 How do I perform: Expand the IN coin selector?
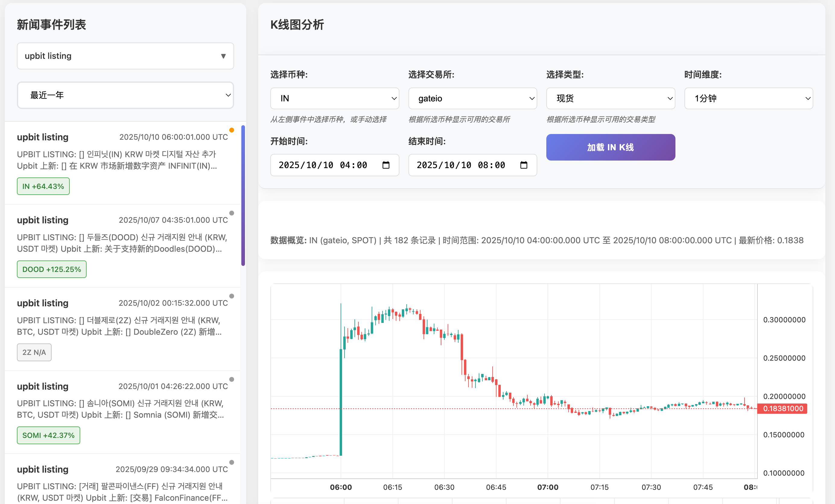(x=334, y=99)
